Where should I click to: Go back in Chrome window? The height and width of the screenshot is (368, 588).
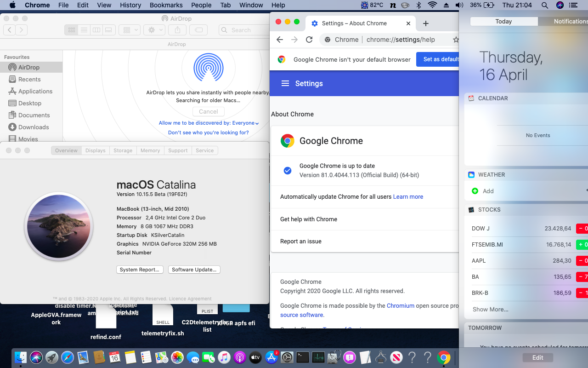click(280, 40)
